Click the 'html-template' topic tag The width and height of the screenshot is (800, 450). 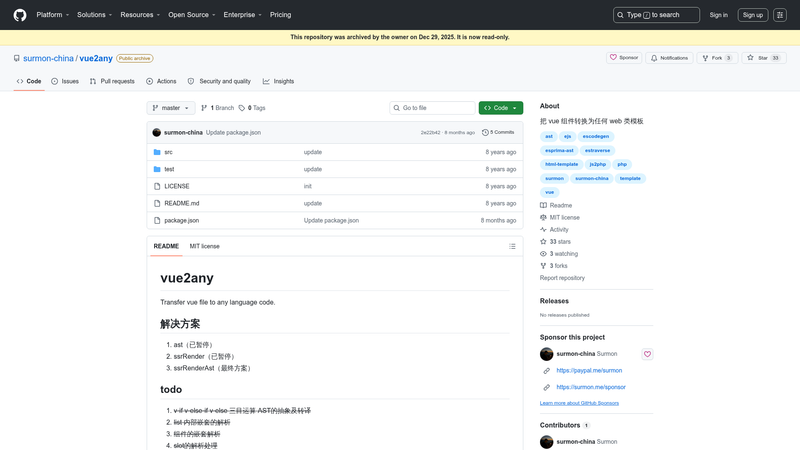point(561,164)
